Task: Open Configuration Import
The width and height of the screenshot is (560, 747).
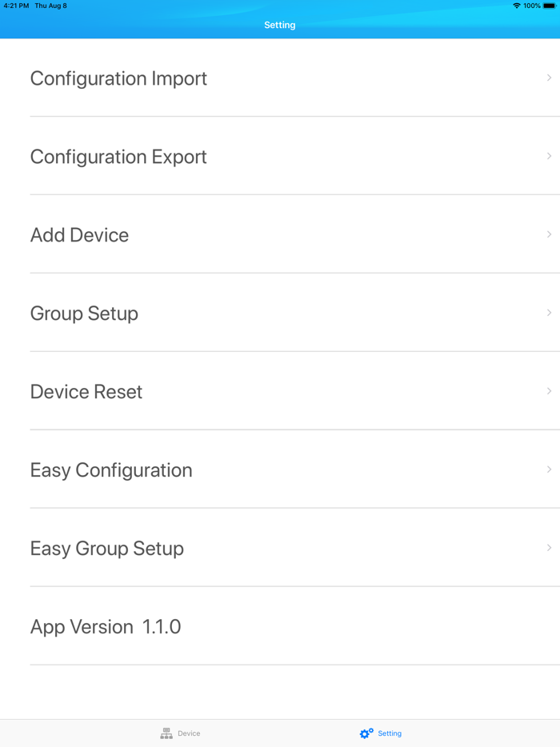Action: tap(118, 78)
